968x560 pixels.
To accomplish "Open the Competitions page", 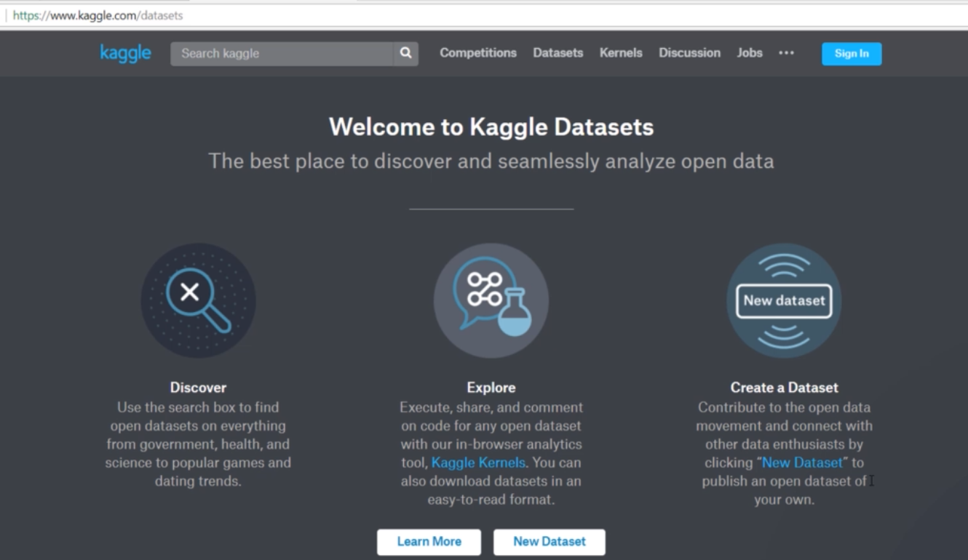I will (x=477, y=53).
